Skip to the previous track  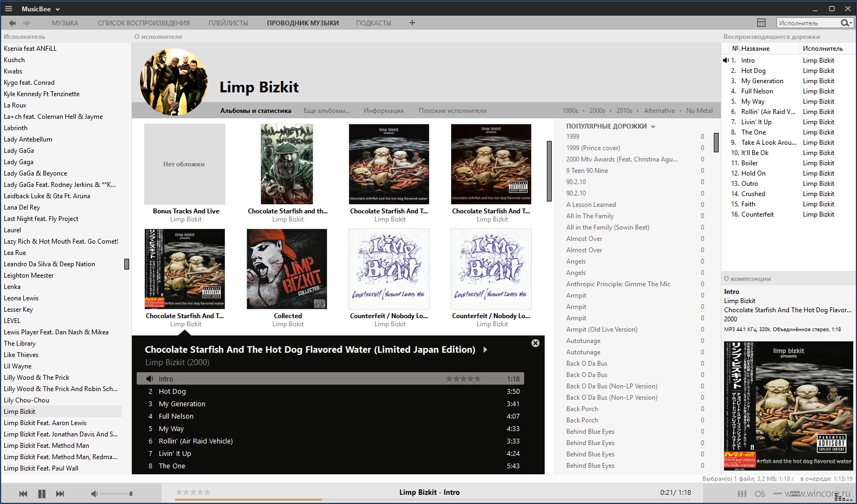(x=23, y=494)
